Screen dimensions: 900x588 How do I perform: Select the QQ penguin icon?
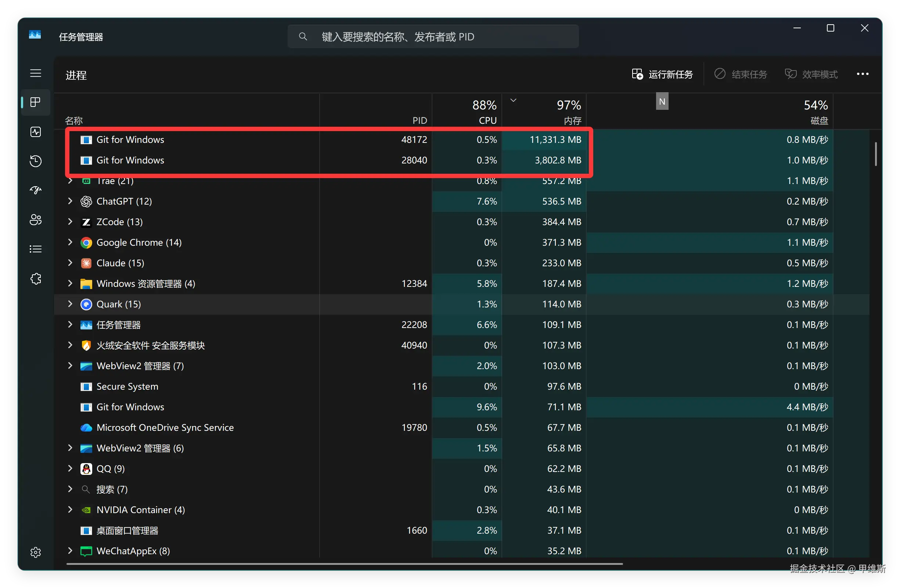click(86, 469)
